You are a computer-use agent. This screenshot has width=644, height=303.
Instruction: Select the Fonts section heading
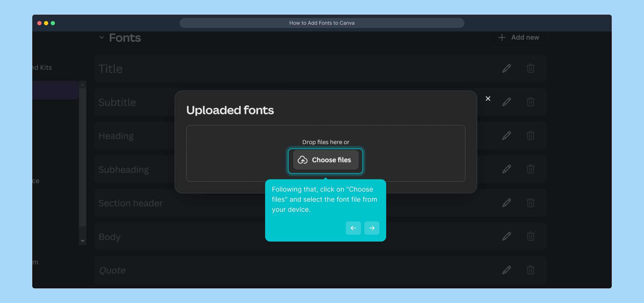point(124,37)
